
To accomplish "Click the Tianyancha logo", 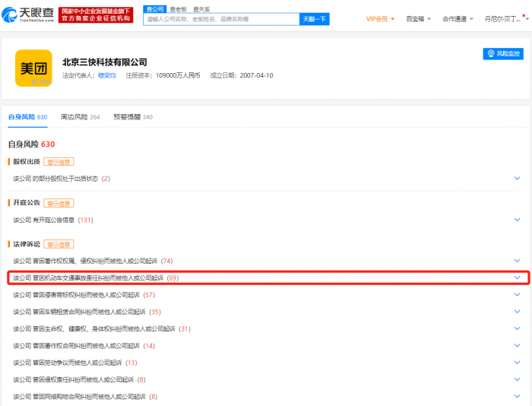I will 28,14.
